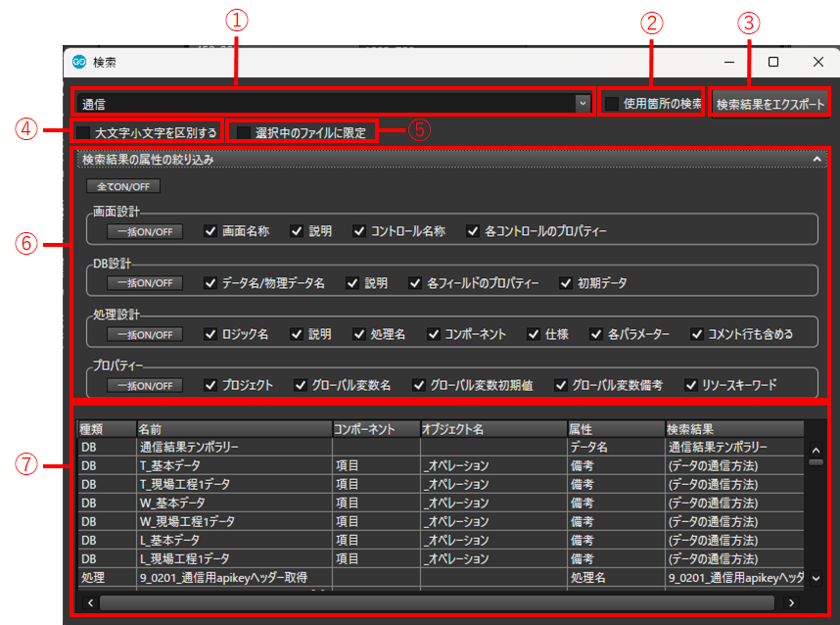Toggle 大文字小文字を区別する checkbox
This screenshot has height=625, width=840.
[x=84, y=132]
